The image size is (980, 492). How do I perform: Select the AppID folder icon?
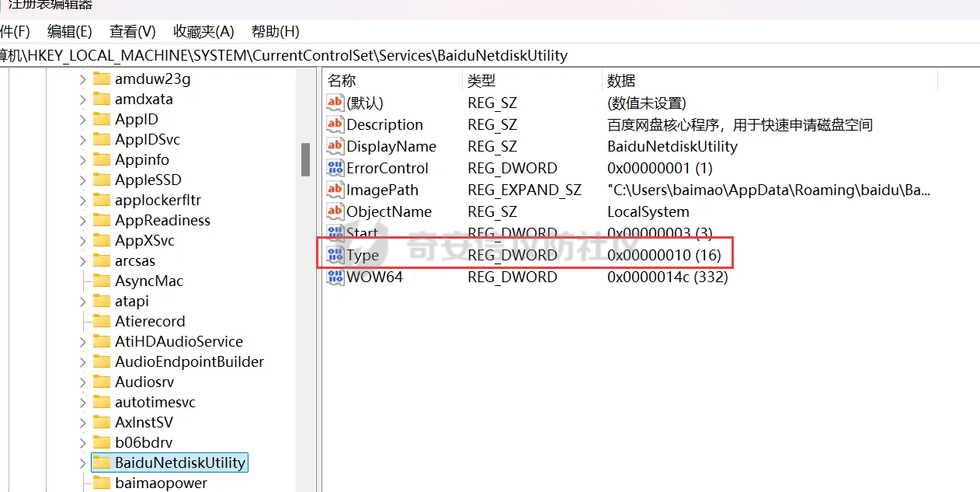tap(102, 119)
